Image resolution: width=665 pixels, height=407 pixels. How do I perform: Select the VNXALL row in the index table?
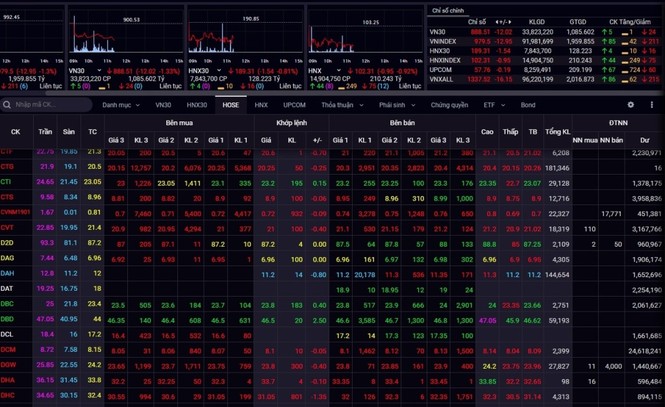(544, 79)
